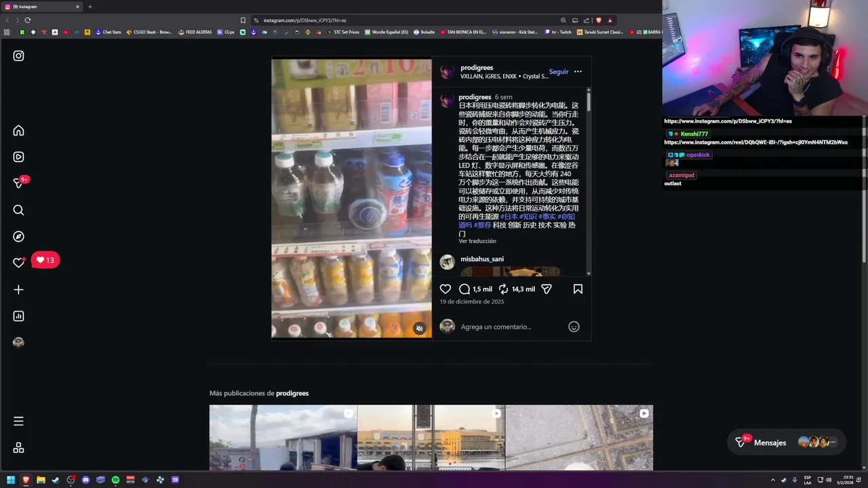Image resolution: width=868 pixels, height=488 pixels.
Task: Click Kenshi777's Instagram reel link in chat
Action: (x=755, y=142)
